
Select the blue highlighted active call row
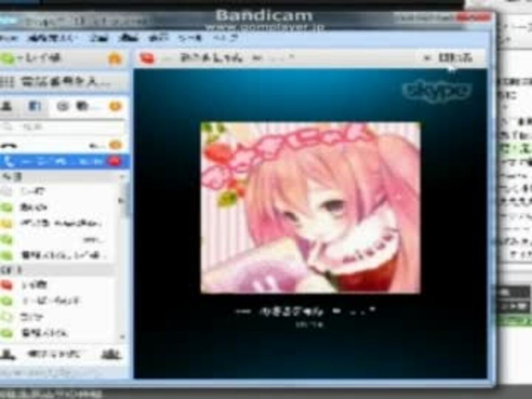pos(64,161)
